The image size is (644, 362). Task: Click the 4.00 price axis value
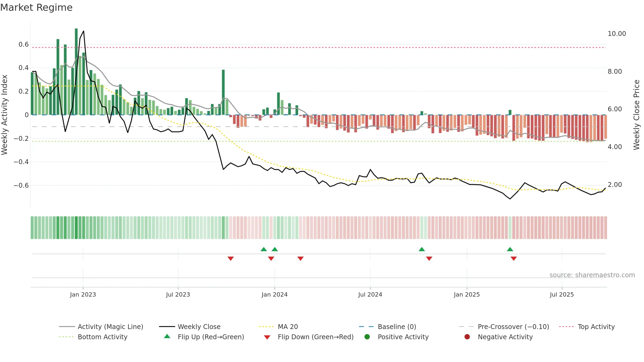(615, 147)
